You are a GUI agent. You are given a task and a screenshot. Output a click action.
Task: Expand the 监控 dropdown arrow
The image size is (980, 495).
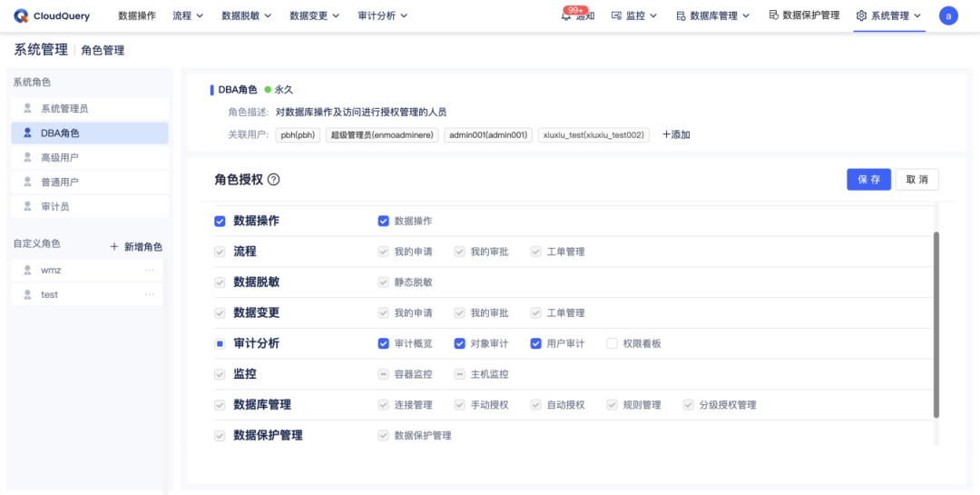[x=653, y=16]
